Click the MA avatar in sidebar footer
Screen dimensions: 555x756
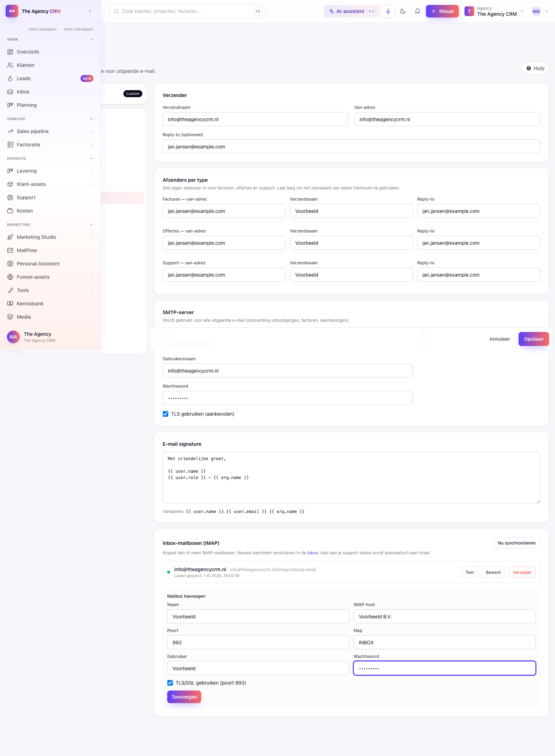tap(13, 337)
